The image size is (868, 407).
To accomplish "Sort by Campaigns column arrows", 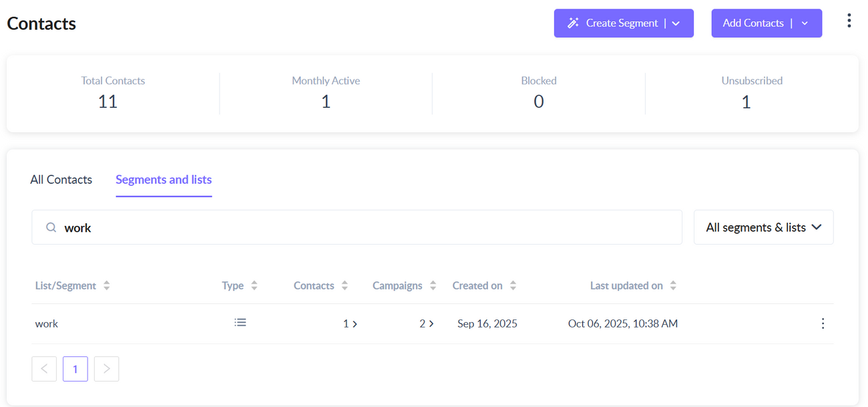I will (433, 286).
